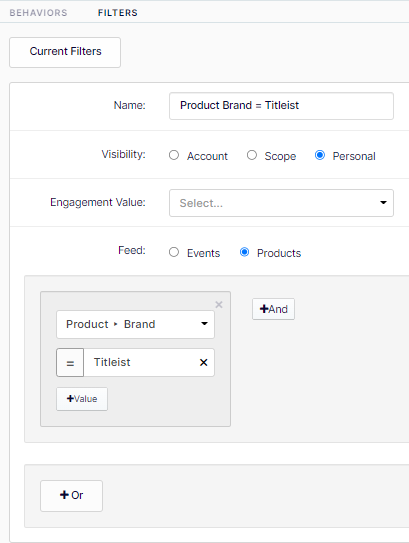Screen dimensions: 409x543
Task: Add a new value with +Value
Action: 82,399
